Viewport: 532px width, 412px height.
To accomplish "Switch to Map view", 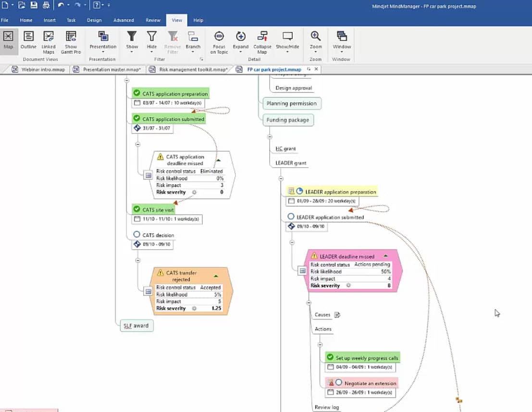I will (9, 40).
